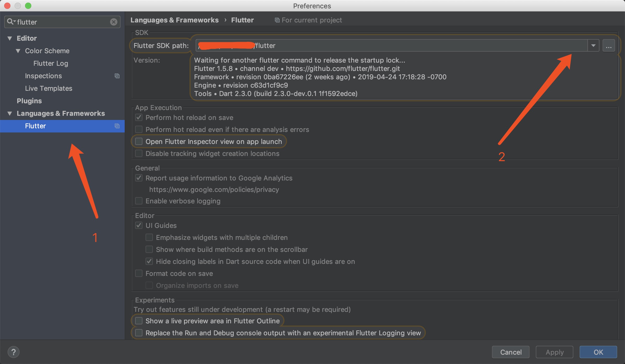The width and height of the screenshot is (625, 364).
Task: Select Flutter under Languages & Frameworks
Action: (36, 126)
